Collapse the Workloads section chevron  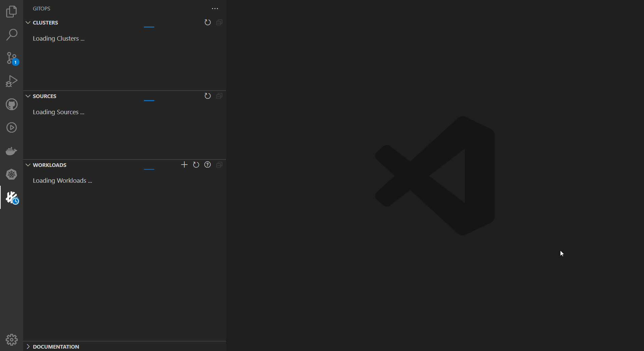pos(28,165)
